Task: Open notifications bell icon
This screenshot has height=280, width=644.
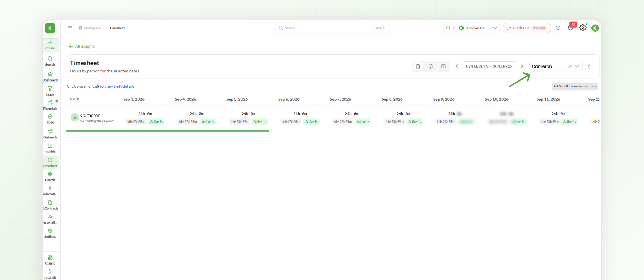Action: (x=570, y=28)
